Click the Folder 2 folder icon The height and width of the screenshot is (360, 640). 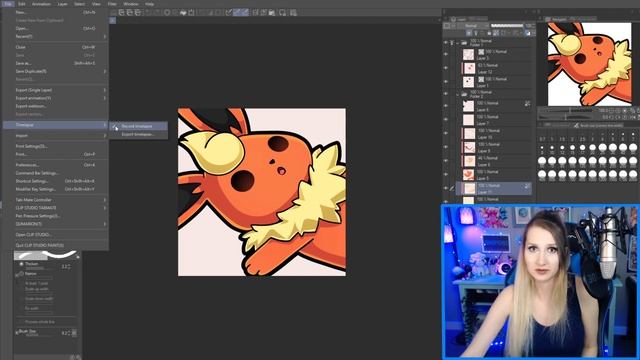click(x=464, y=94)
